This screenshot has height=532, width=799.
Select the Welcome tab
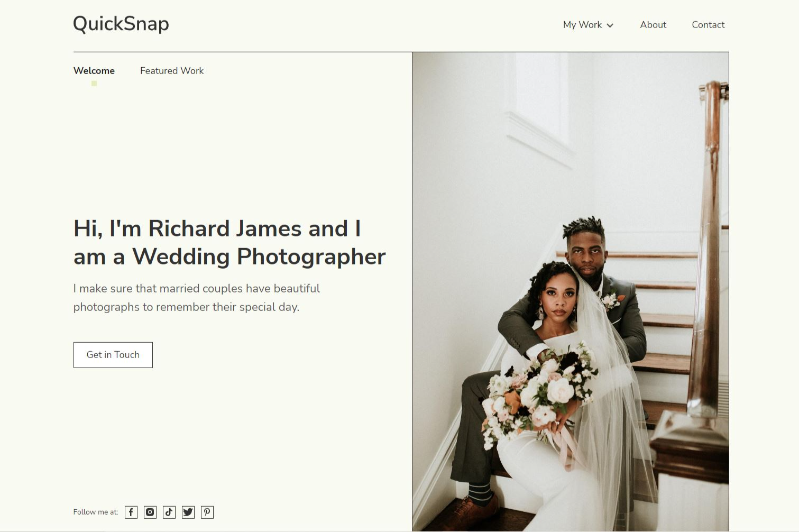coord(94,71)
